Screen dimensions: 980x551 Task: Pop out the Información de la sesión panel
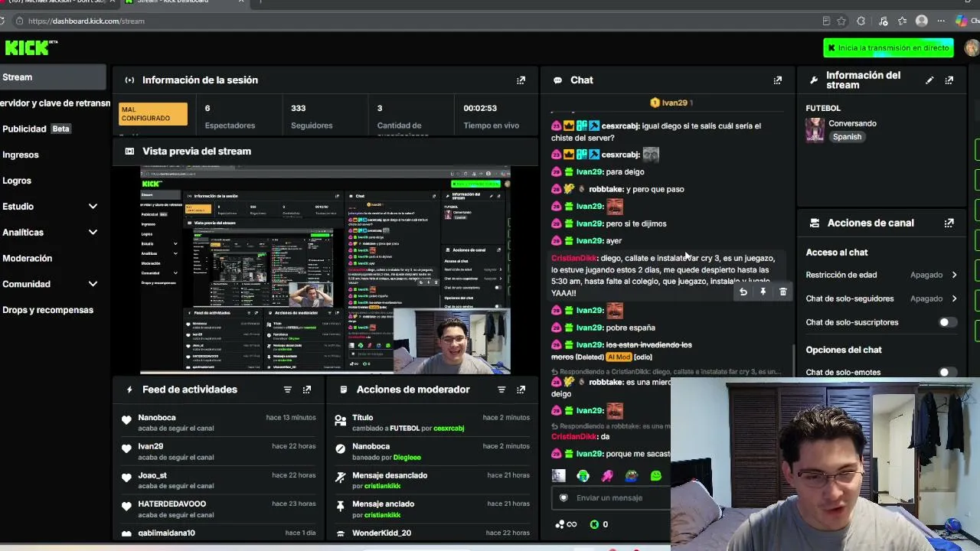[x=521, y=80]
